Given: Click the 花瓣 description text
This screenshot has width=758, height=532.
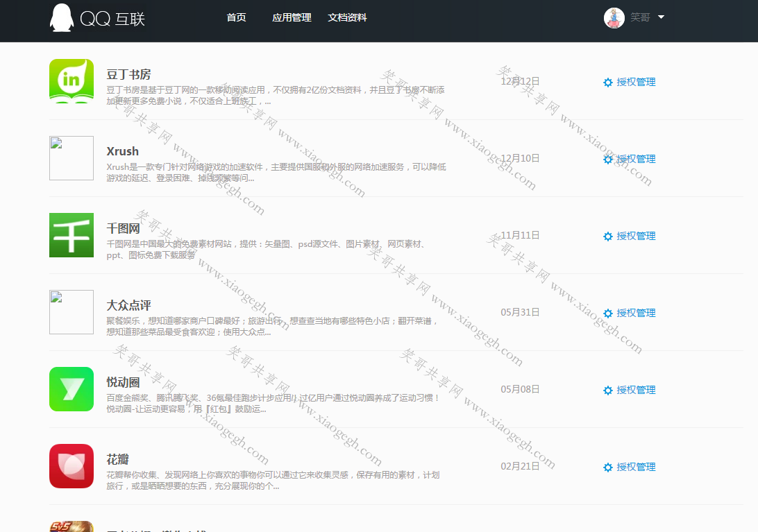Looking at the screenshot, I should [273, 480].
